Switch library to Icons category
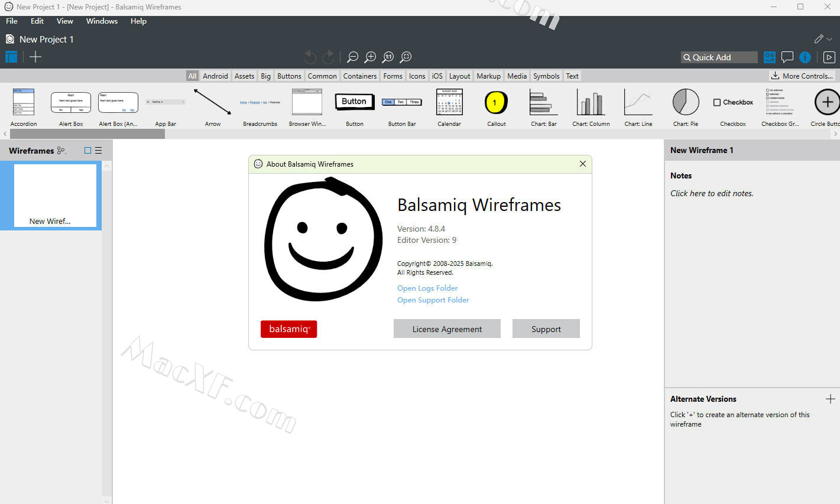Screen dimensions: 840x504 click(417, 76)
